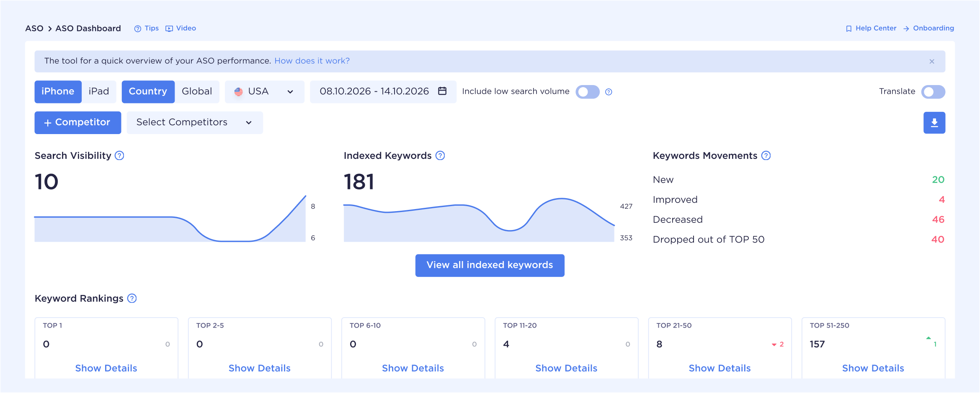Screen dimensions: 980x393
Task: Click the Indexed Keywords trend chart
Action: click(479, 220)
